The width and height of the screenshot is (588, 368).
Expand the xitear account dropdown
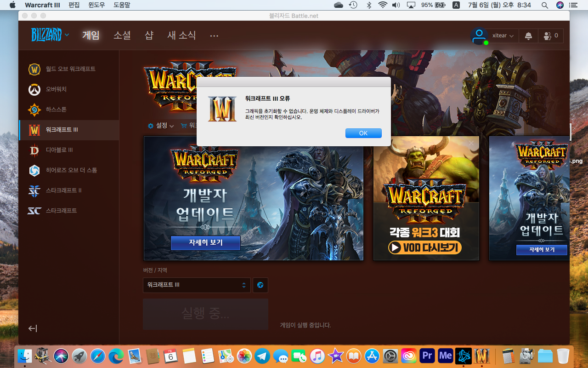click(x=503, y=35)
